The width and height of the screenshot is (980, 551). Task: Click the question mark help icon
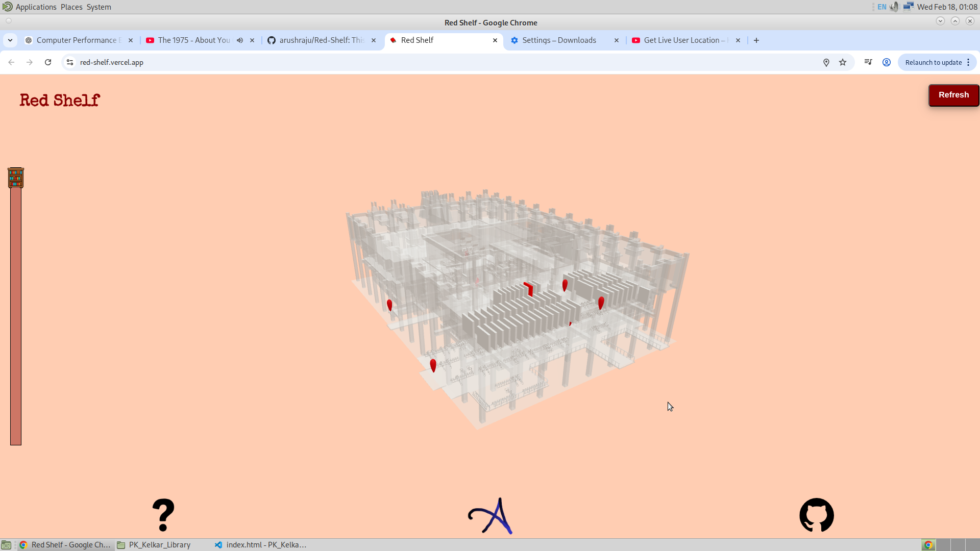point(163,515)
